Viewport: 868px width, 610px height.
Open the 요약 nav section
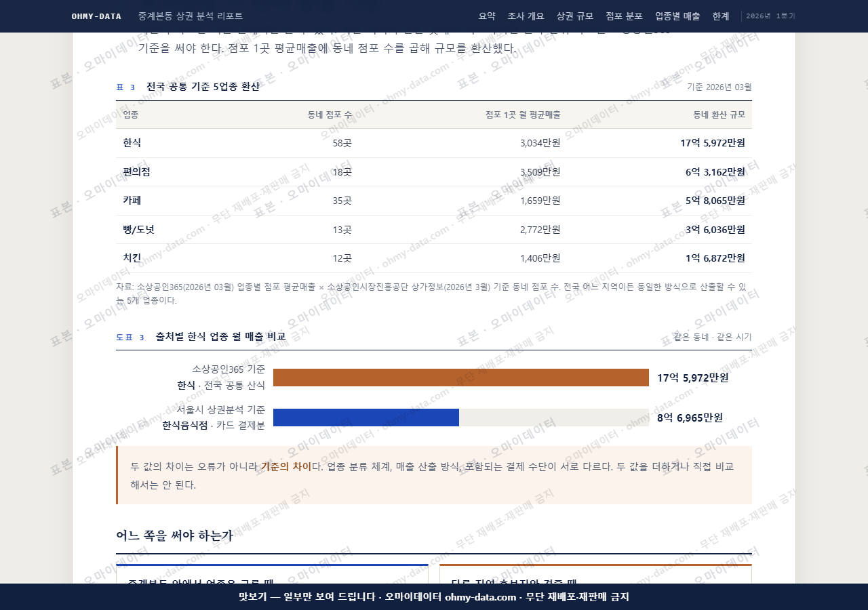tap(487, 16)
